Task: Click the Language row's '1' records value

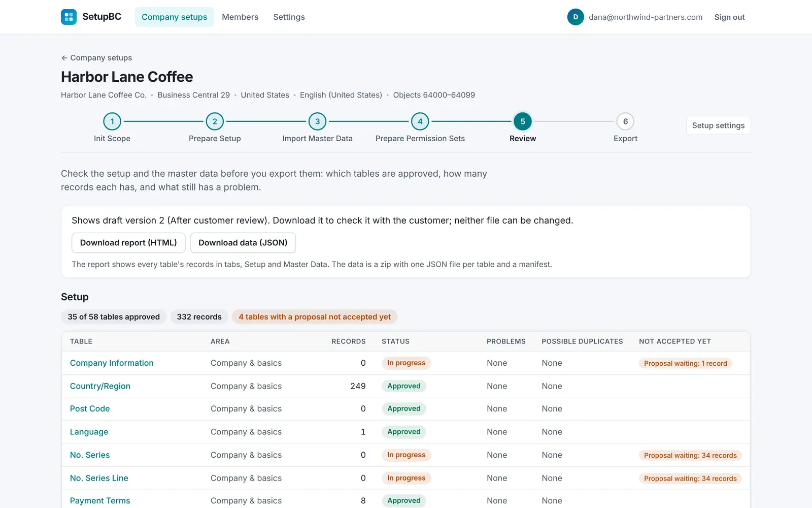Action: [x=363, y=432]
